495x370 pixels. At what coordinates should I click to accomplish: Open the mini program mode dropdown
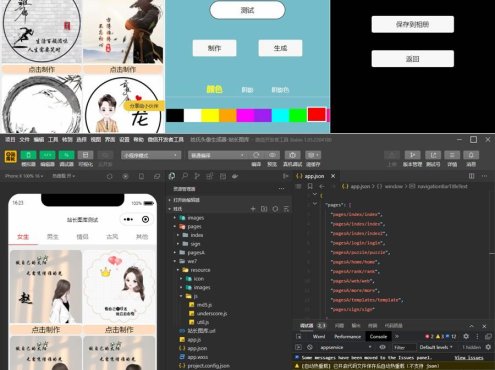tap(151, 155)
